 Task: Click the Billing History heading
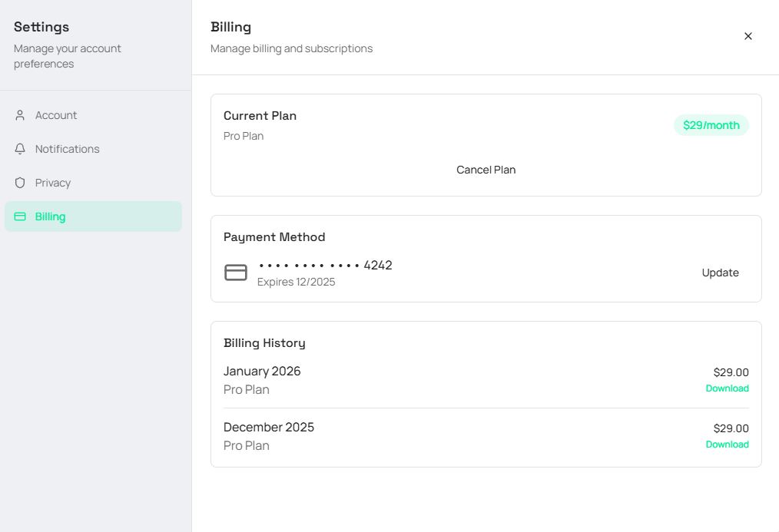(264, 343)
